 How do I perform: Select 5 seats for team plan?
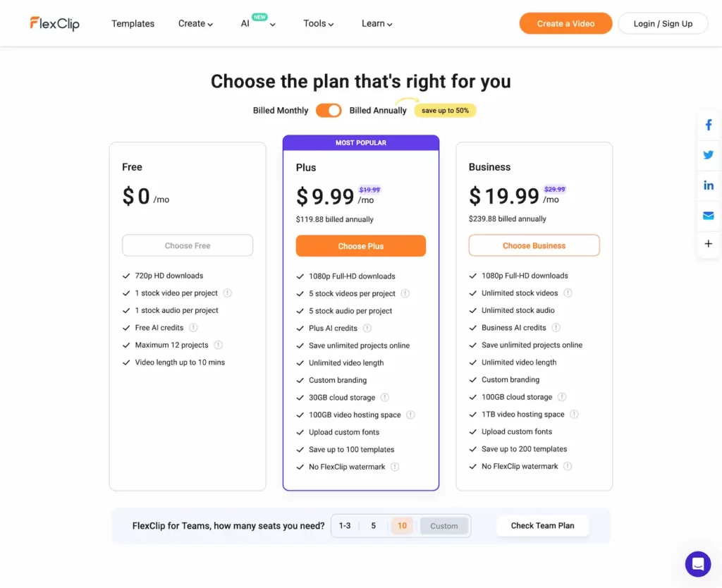pyautogui.click(x=373, y=525)
